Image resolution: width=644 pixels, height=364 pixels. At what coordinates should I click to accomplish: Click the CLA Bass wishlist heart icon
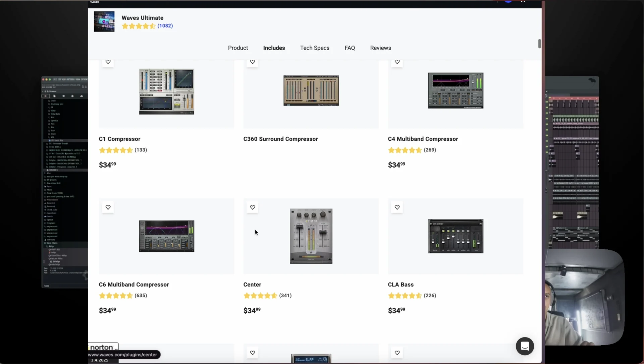click(397, 207)
